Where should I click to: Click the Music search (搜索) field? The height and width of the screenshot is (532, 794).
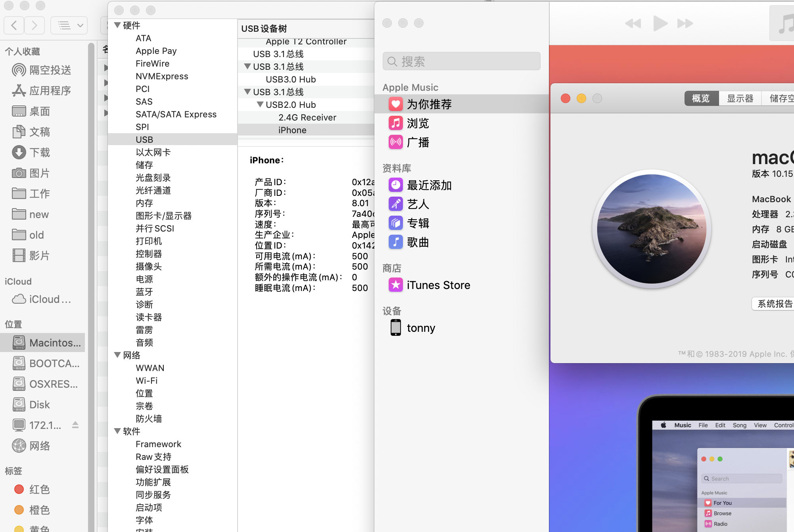[461, 61]
